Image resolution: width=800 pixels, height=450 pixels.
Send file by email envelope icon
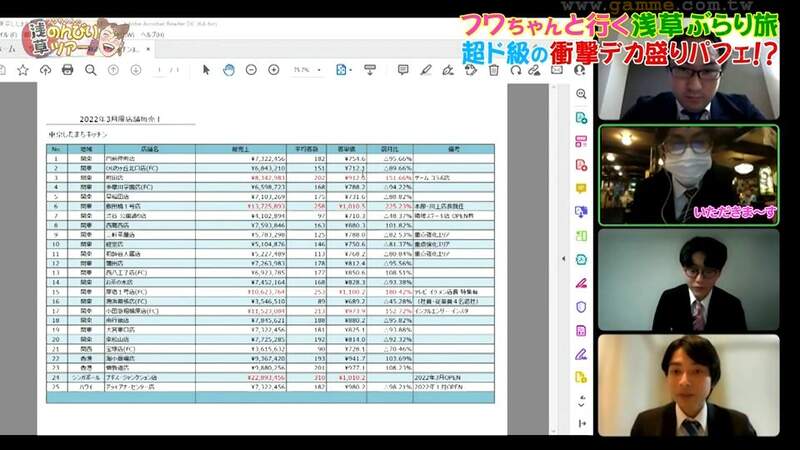point(557,70)
